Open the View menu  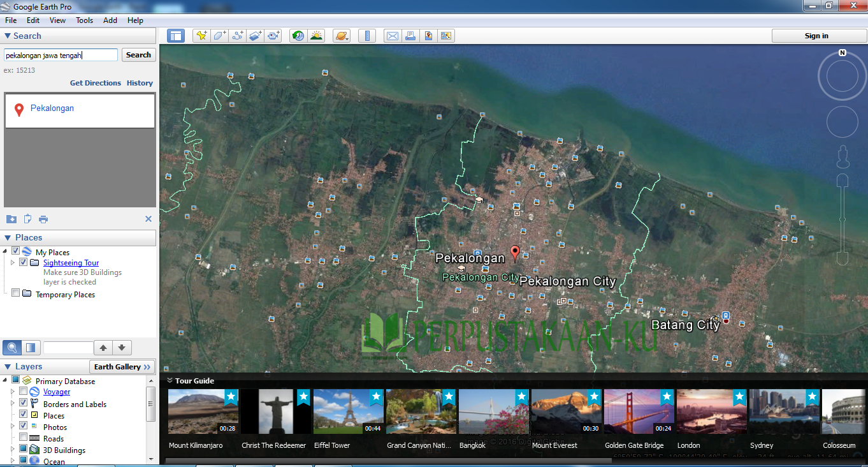click(x=57, y=20)
